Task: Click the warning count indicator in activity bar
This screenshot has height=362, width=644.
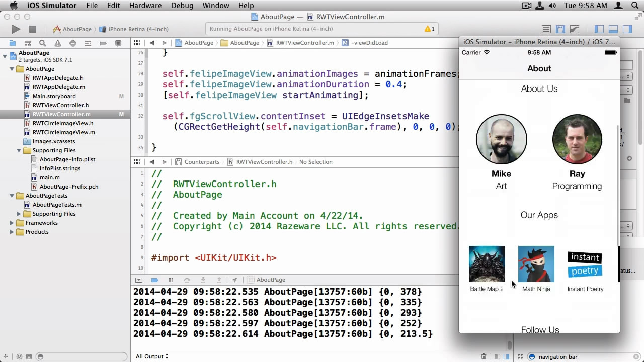Action: coord(430,29)
